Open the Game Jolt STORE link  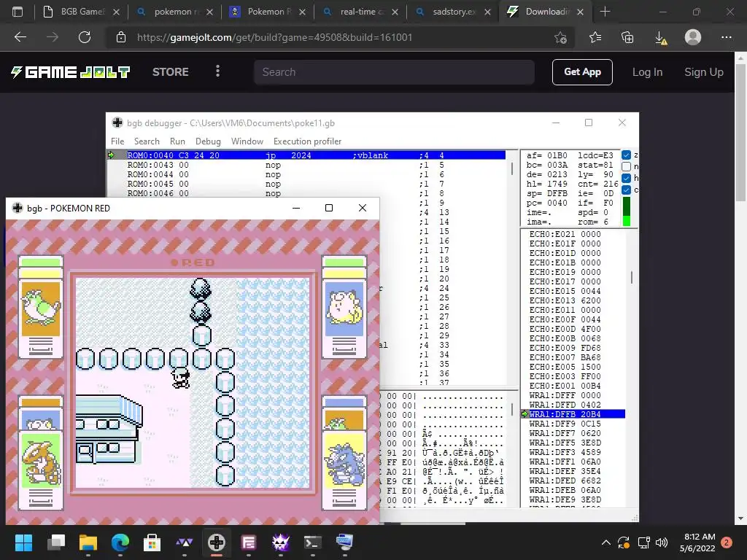pos(171,72)
